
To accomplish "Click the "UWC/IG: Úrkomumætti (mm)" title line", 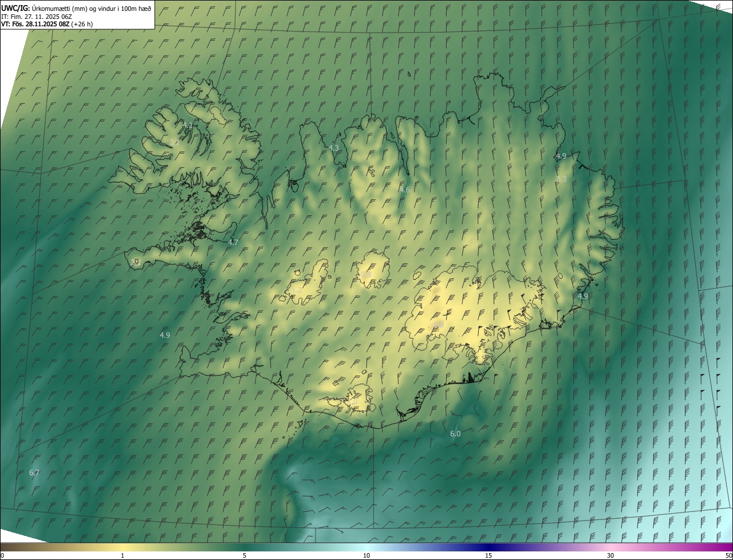I will pos(77,7).
